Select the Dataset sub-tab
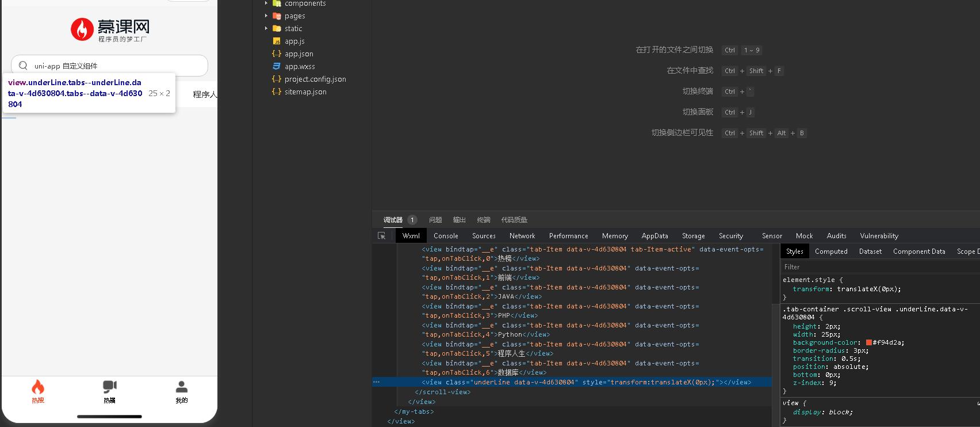 point(870,251)
